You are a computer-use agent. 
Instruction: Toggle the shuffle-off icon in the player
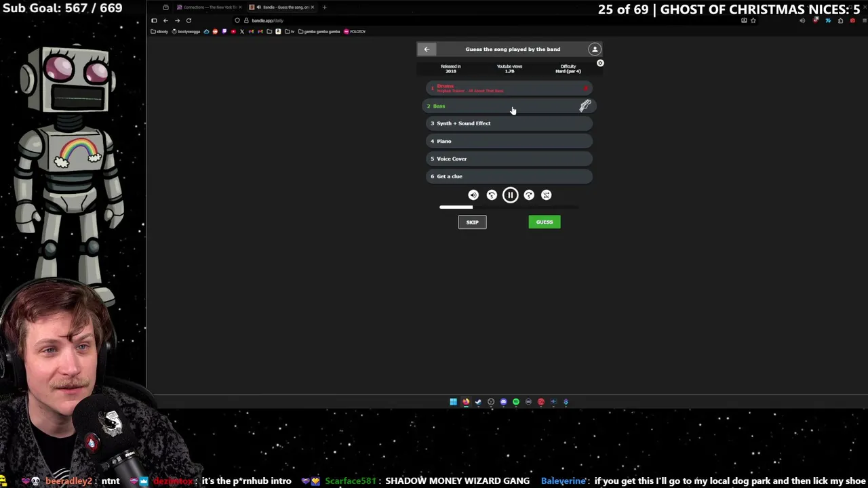tap(547, 195)
